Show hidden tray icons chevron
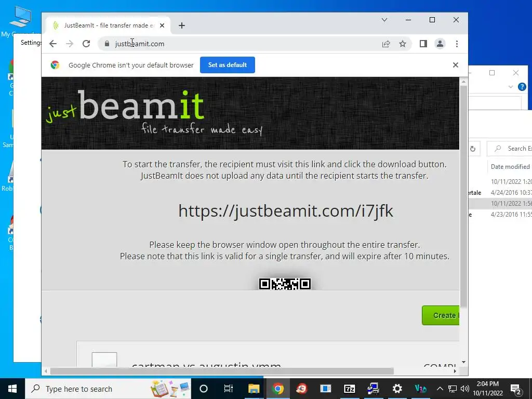The width and height of the screenshot is (532, 399). (440, 389)
